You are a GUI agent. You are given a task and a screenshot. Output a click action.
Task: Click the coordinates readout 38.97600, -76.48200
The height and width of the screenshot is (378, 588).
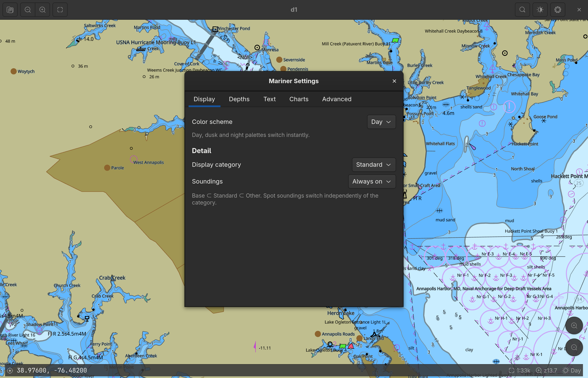click(52, 370)
